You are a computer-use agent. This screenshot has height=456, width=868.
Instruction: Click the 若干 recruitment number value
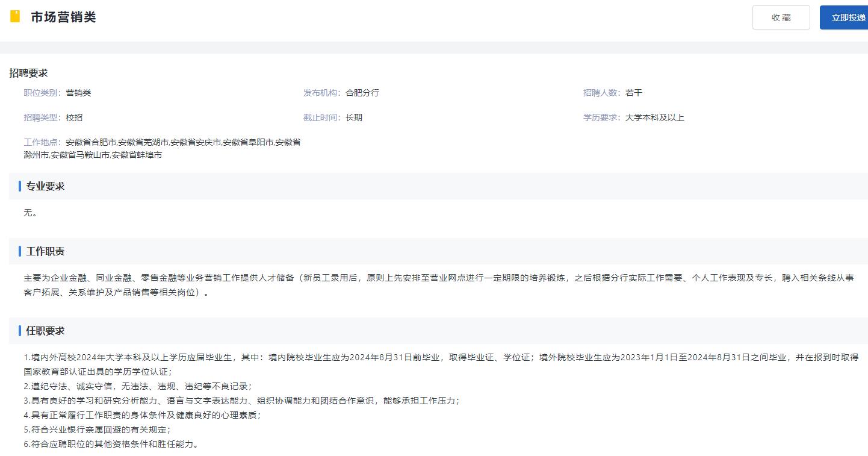point(633,93)
